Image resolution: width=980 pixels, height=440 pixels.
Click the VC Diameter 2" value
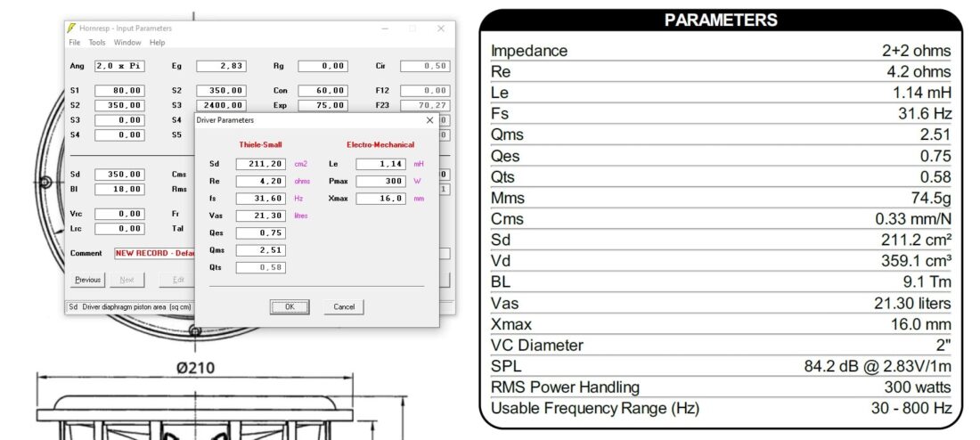(943, 346)
